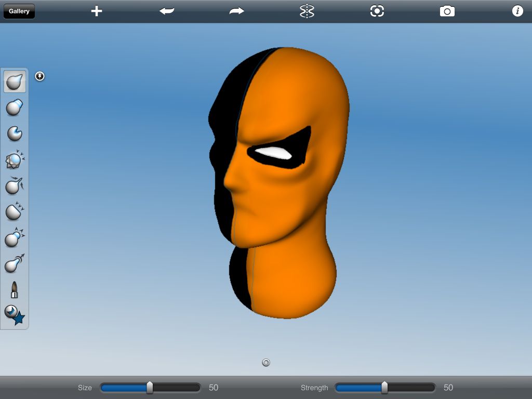532x399 pixels.
Task: Click the Strength value 50
Action: click(448, 388)
